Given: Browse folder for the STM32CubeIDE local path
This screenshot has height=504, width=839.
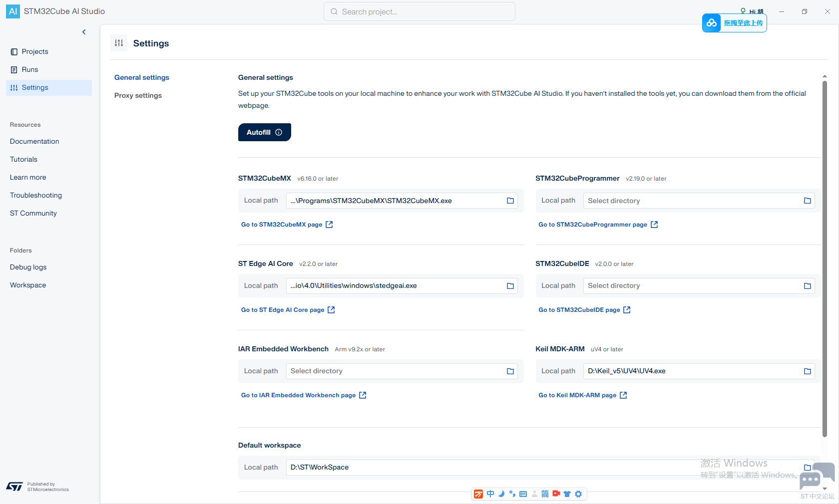Looking at the screenshot, I should pos(808,286).
